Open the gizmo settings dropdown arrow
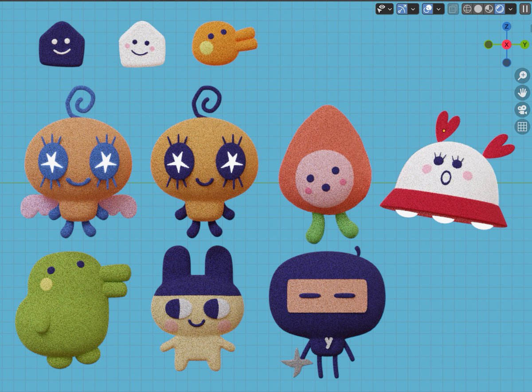This screenshot has height=392, width=532. point(414,8)
